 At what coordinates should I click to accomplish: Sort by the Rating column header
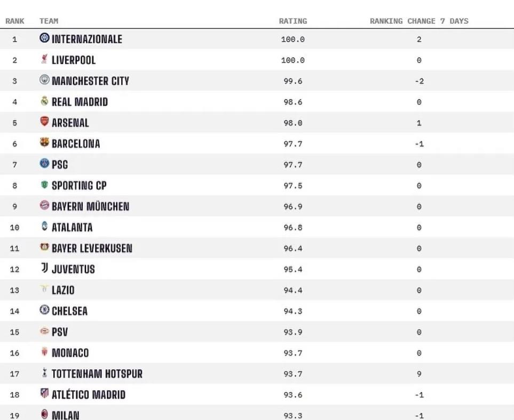tap(293, 21)
